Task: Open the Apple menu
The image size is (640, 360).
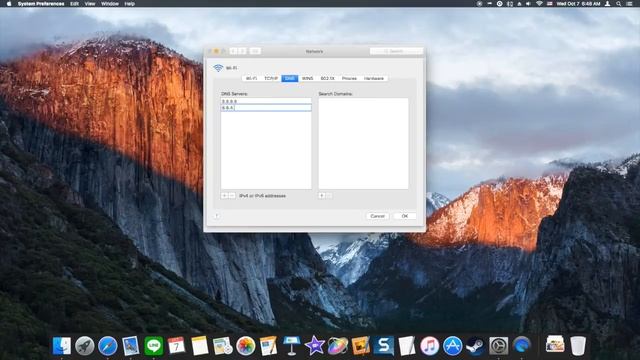Action: point(9,4)
